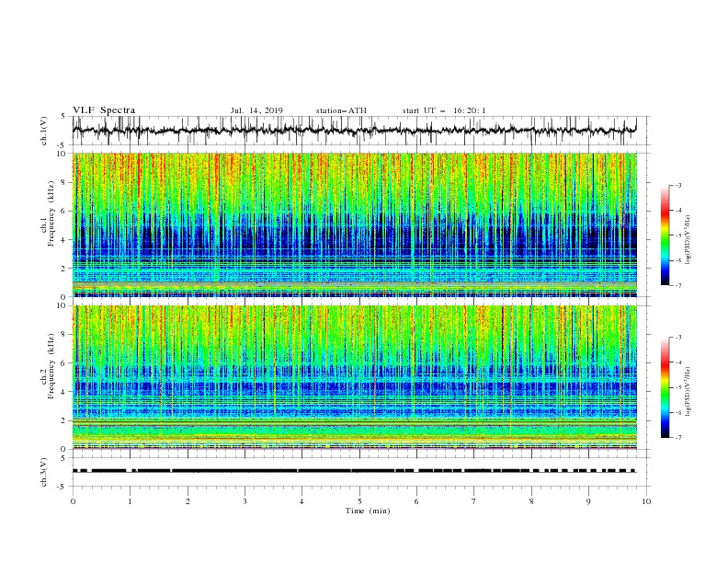The image size is (728, 563).
Task: Click the ch.2 colorbar "log(PSD)(V²/Hz)" label
Action: (688, 392)
